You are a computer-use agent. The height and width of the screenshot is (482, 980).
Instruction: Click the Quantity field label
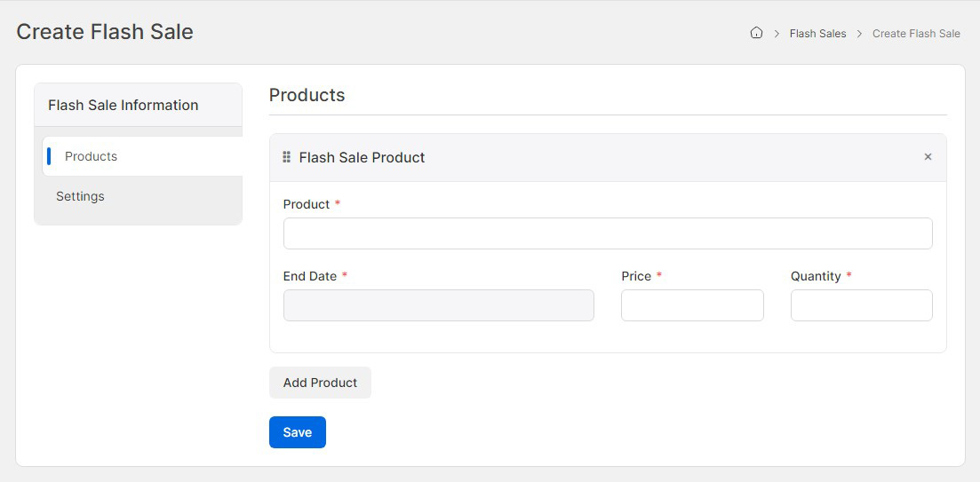click(x=815, y=276)
